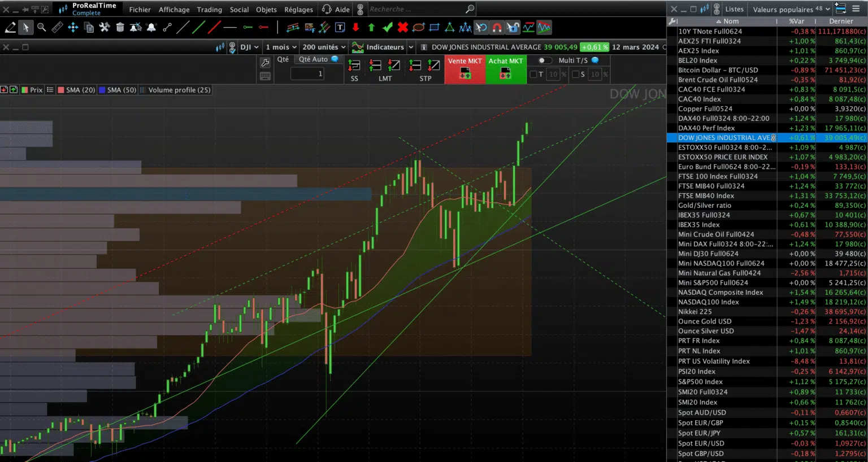Open the Affichage menu
Screen dimensions: 868x462
coord(174,10)
